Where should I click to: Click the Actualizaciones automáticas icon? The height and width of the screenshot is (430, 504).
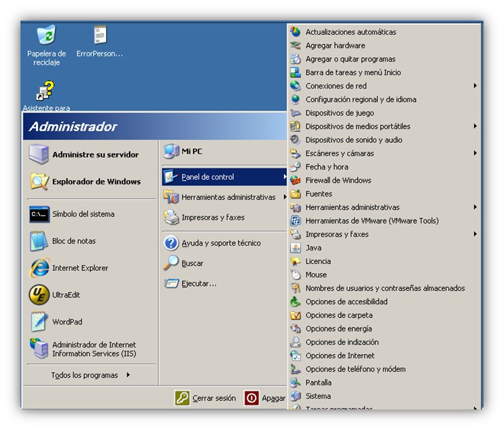(295, 32)
